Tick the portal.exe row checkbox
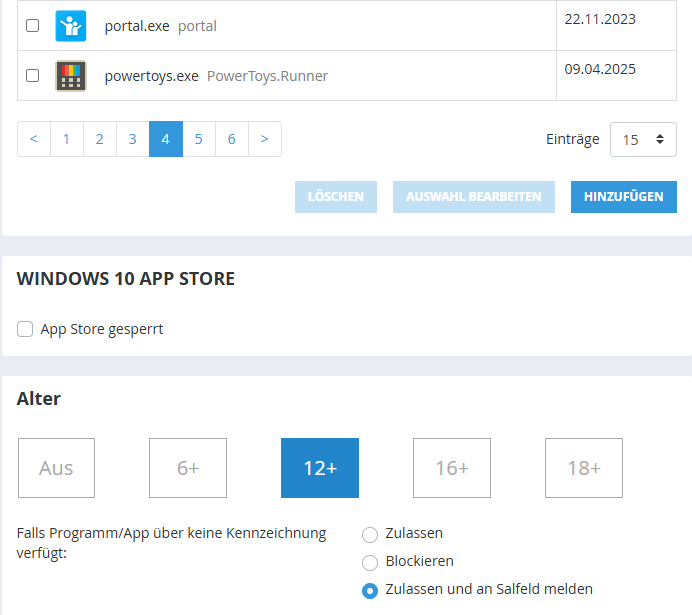692x615 pixels. [33, 26]
